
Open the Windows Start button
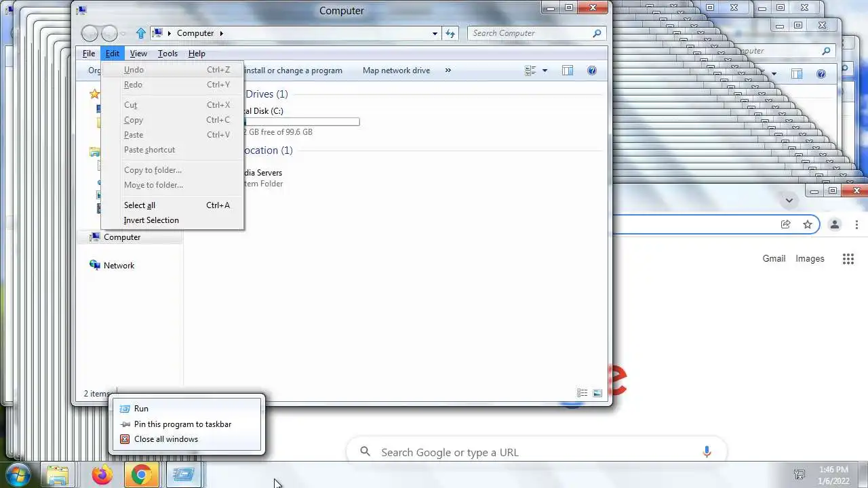pos(16,474)
